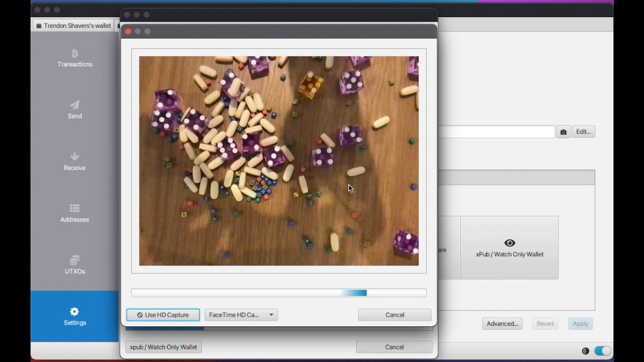This screenshot has height=362, width=644.
Task: Click the xpub / Watch Only Wallet button
Action: 164,347
